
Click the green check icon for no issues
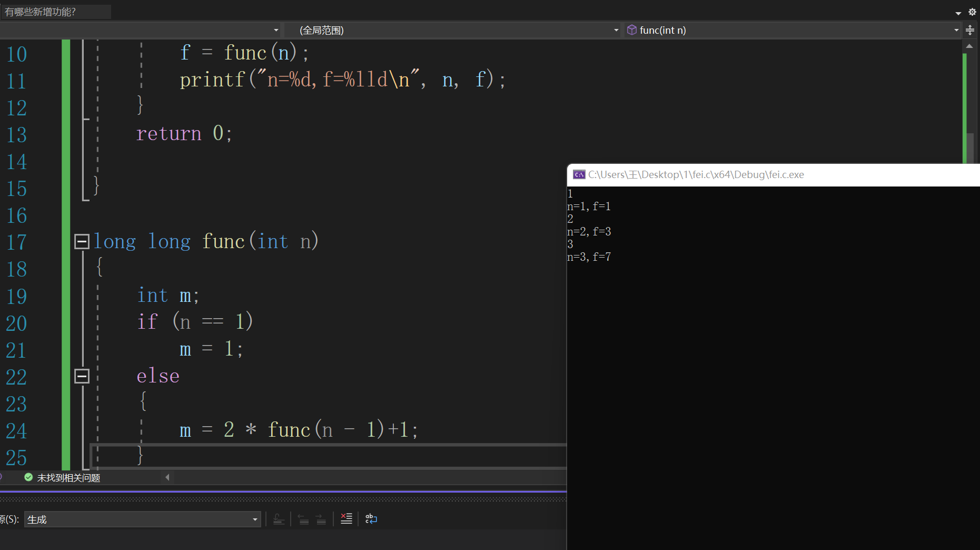pos(28,477)
